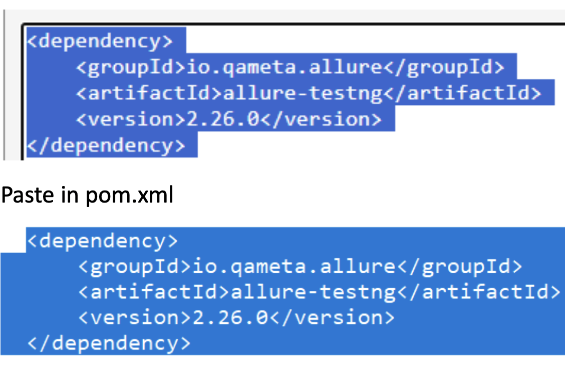Click the closing version tag in the bordered box

point(323,120)
